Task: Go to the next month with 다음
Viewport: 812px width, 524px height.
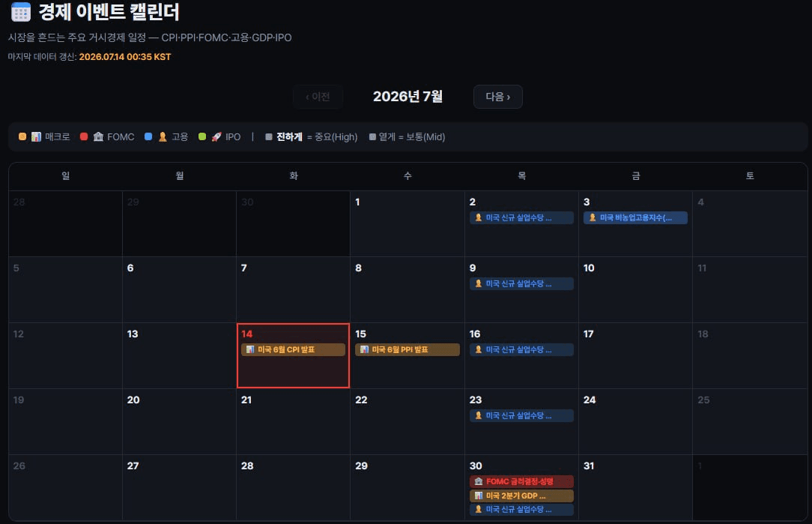Action: pos(497,97)
